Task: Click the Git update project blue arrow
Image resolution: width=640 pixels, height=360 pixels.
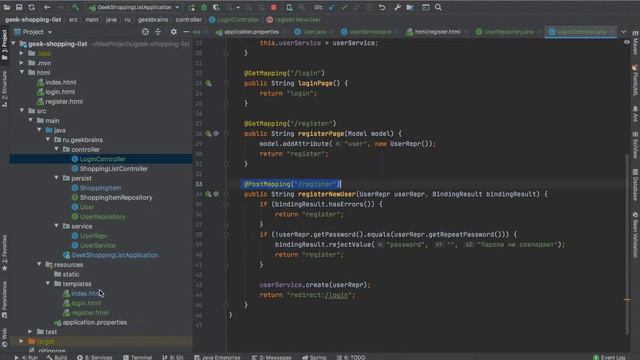Action: click(x=332, y=7)
